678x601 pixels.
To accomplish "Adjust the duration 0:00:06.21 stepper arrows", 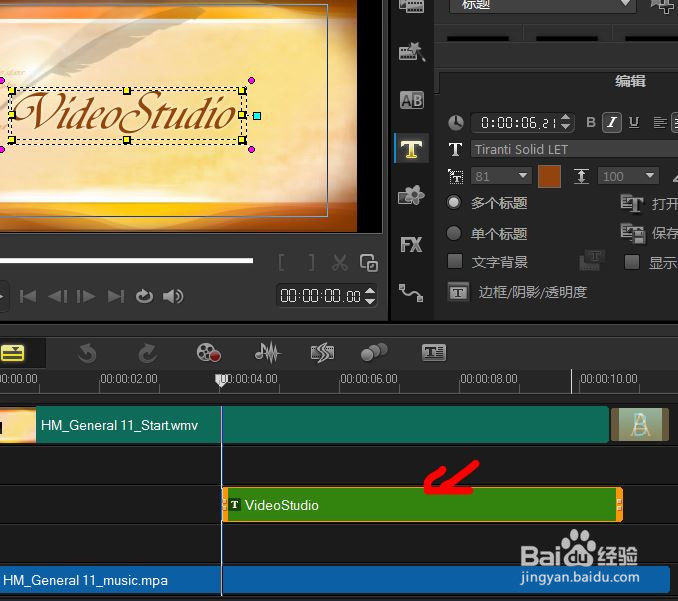I will (x=566, y=122).
